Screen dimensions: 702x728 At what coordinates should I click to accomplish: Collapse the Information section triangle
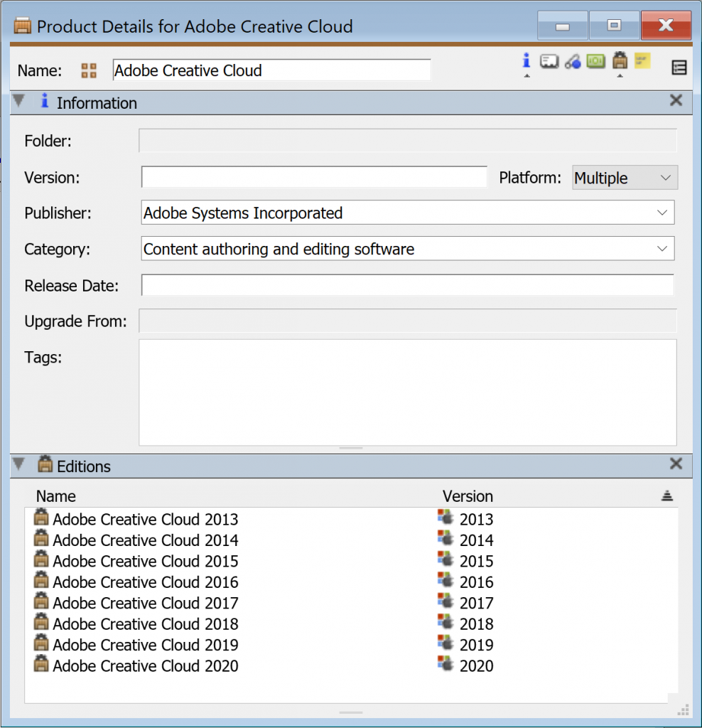point(19,101)
